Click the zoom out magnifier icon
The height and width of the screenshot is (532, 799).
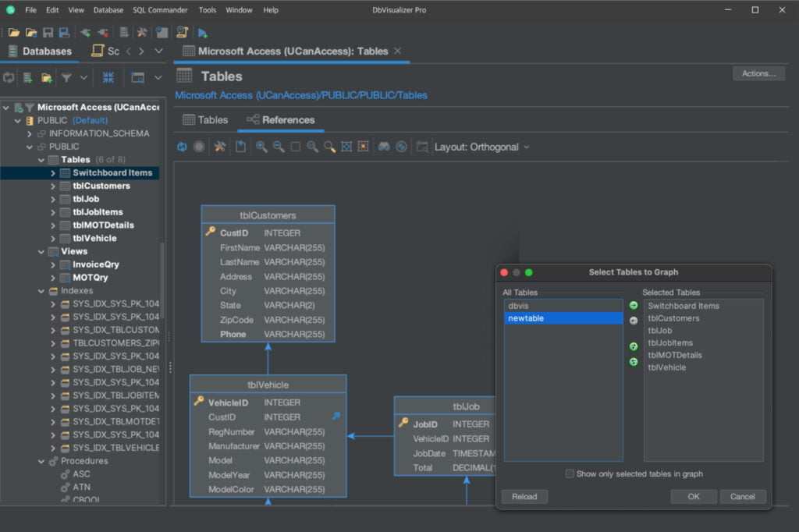(x=279, y=147)
